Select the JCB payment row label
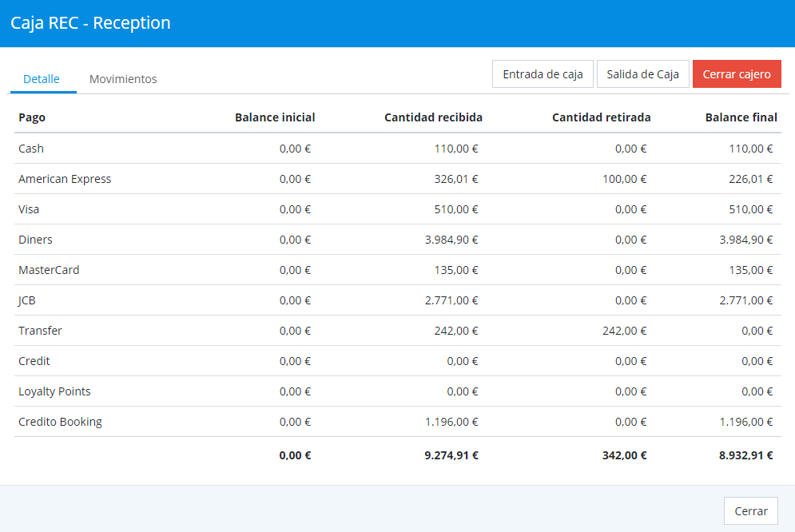This screenshot has width=795, height=532. (x=27, y=300)
